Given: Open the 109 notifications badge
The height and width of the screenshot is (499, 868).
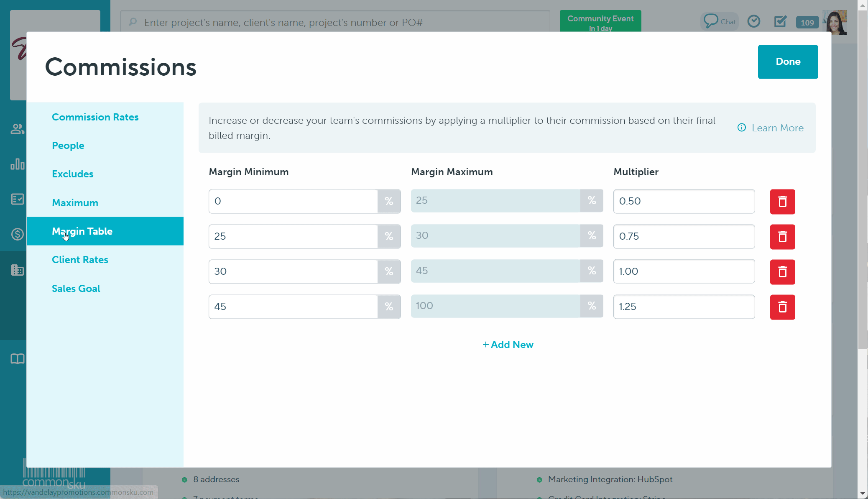Looking at the screenshot, I should [807, 22].
